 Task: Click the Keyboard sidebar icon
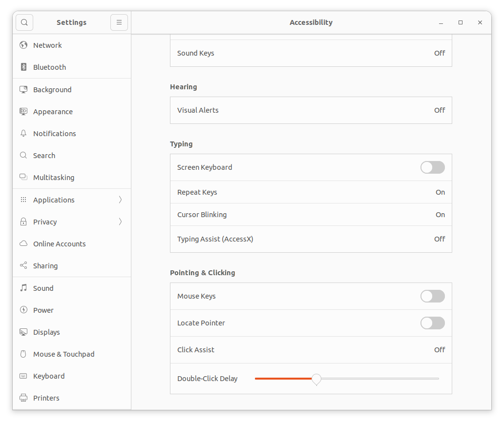[23, 376]
